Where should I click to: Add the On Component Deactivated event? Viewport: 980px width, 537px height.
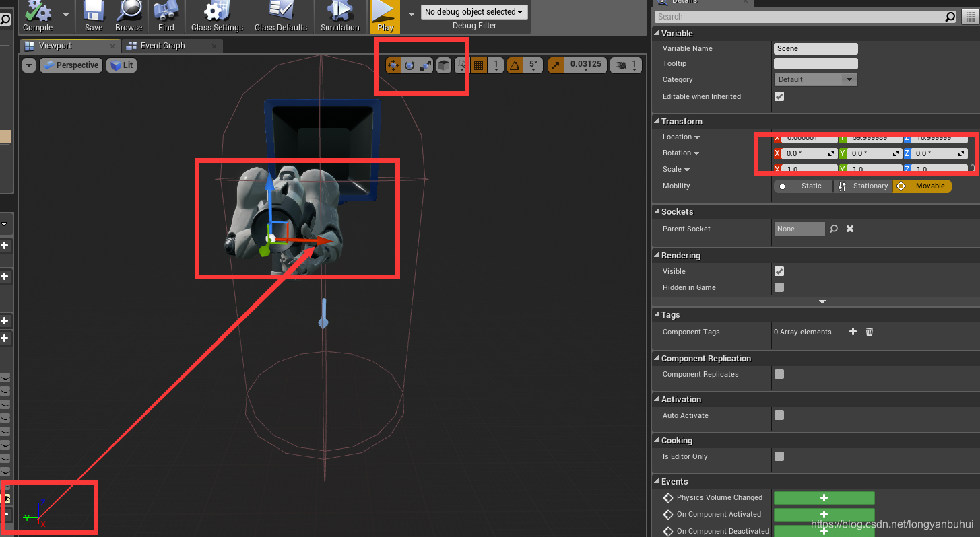(824, 531)
